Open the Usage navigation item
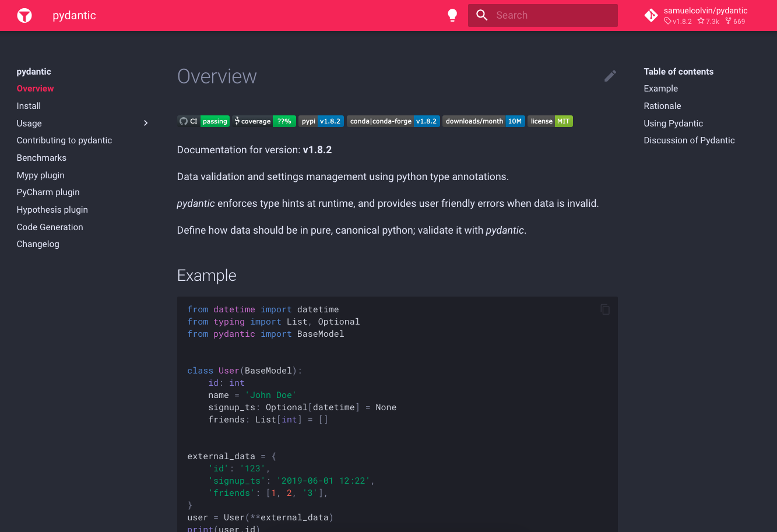Image resolution: width=777 pixels, height=532 pixels. tap(29, 124)
